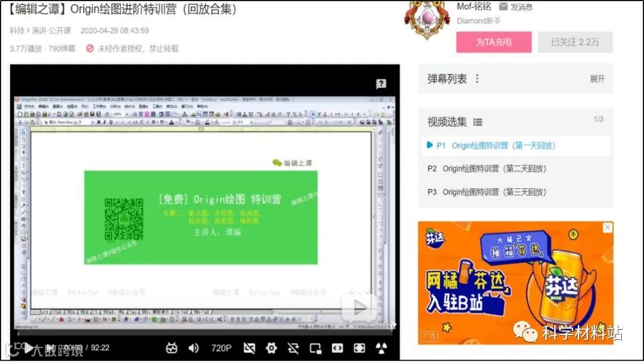Click the 1/3 episode counter
This screenshot has width=644, height=362.
coord(599,119)
